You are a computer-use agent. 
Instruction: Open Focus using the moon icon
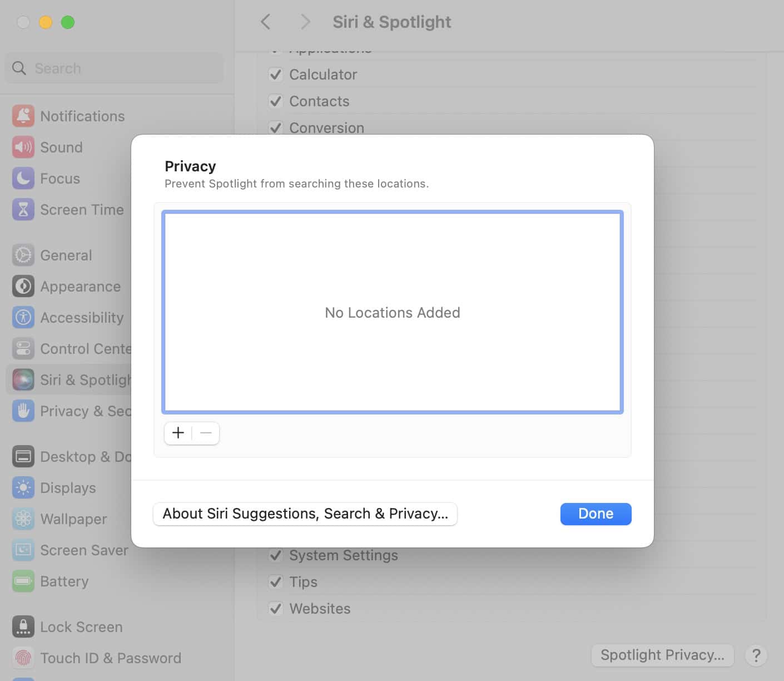(x=23, y=179)
